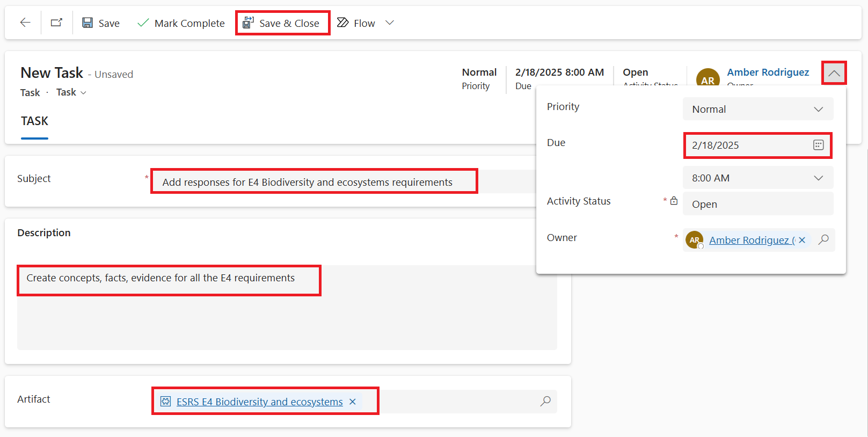Click the New Task title
Screen dimensions: 868x437
[52, 72]
